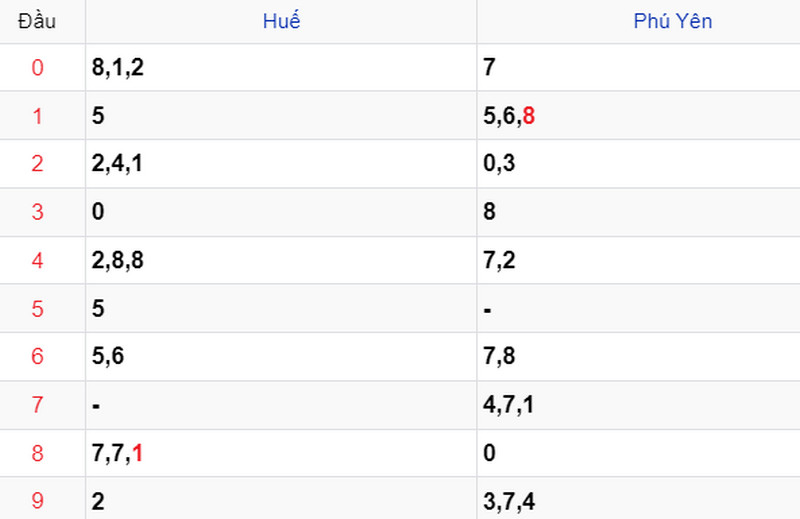Image resolution: width=800 pixels, height=519 pixels.
Task: Click Huế cell showing 7,7,1
Action: tap(281, 453)
